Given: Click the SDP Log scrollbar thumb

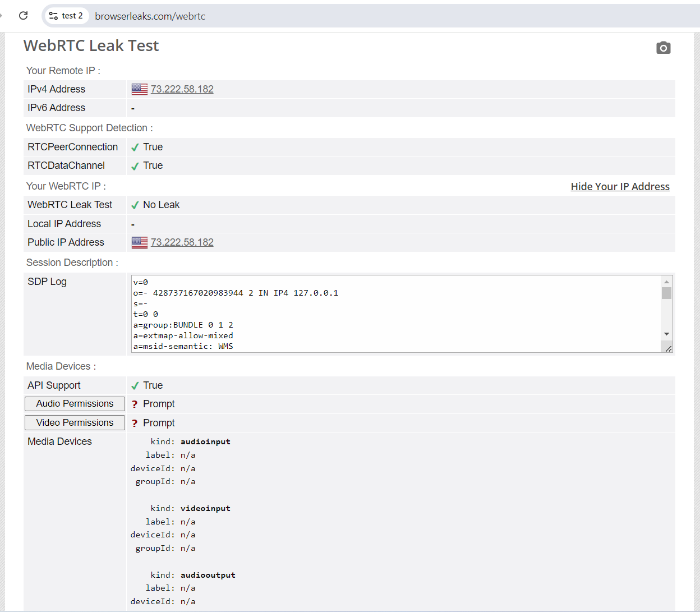Looking at the screenshot, I should [x=666, y=293].
